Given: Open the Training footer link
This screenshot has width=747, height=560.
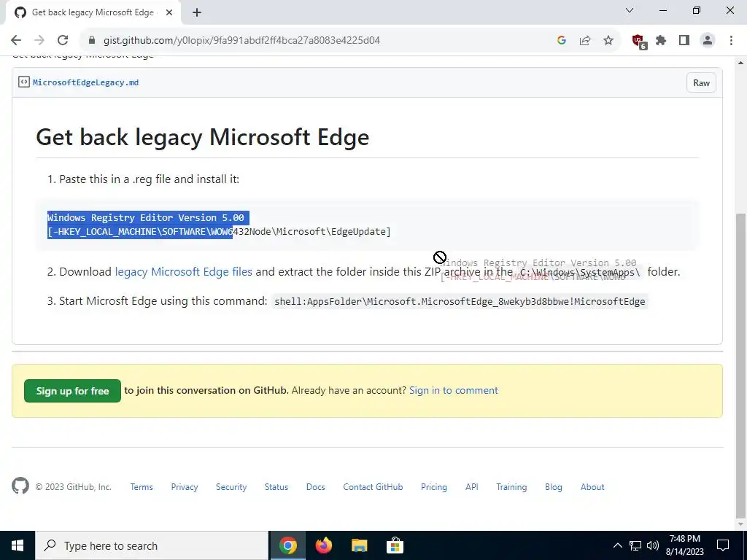Looking at the screenshot, I should (511, 487).
